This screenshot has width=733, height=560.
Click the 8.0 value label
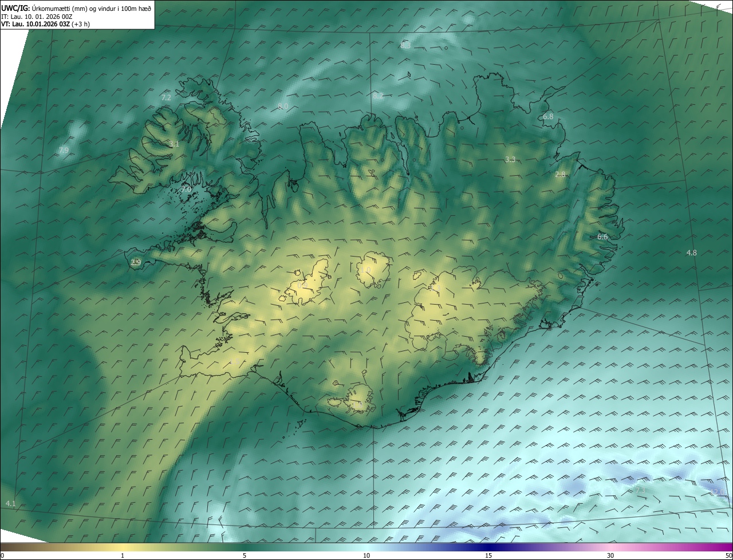coord(283,107)
